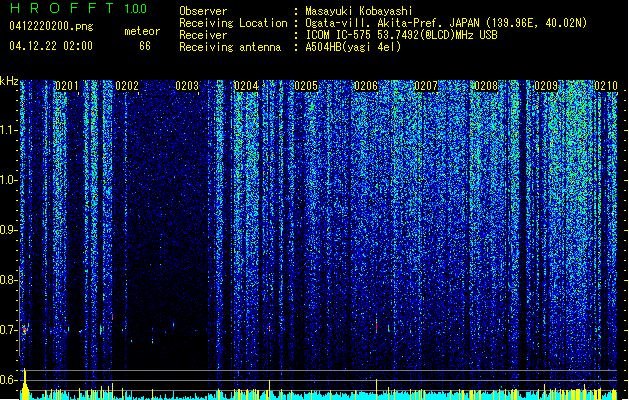The width and height of the screenshot is (629, 400).
Task: Select the file name 0412220200.png
Action: click(51, 27)
